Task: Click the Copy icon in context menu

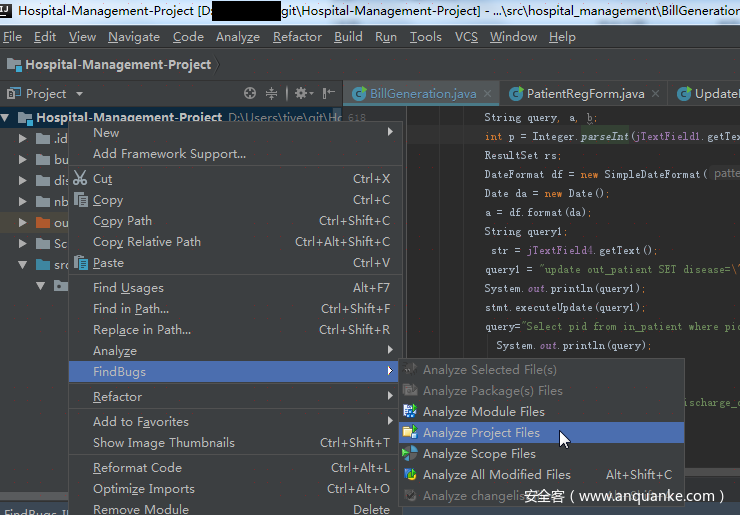Action: point(81,200)
